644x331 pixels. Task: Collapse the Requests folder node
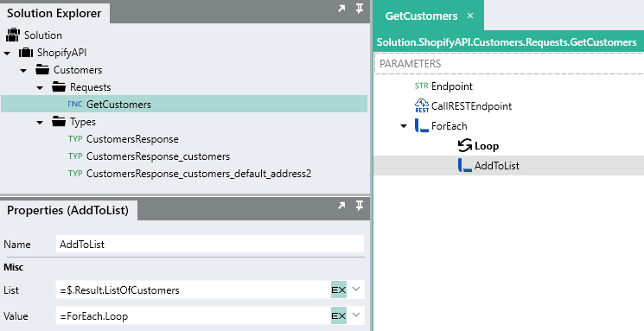pyautogui.click(x=40, y=87)
